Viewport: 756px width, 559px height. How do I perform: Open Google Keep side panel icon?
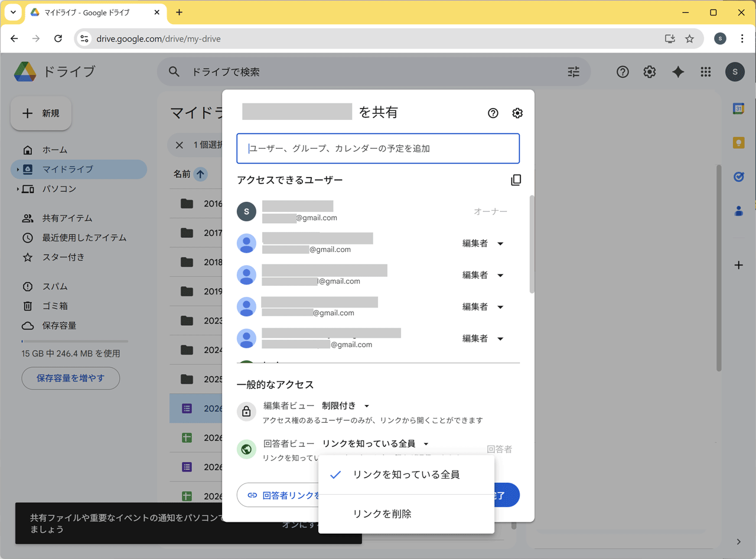click(738, 143)
